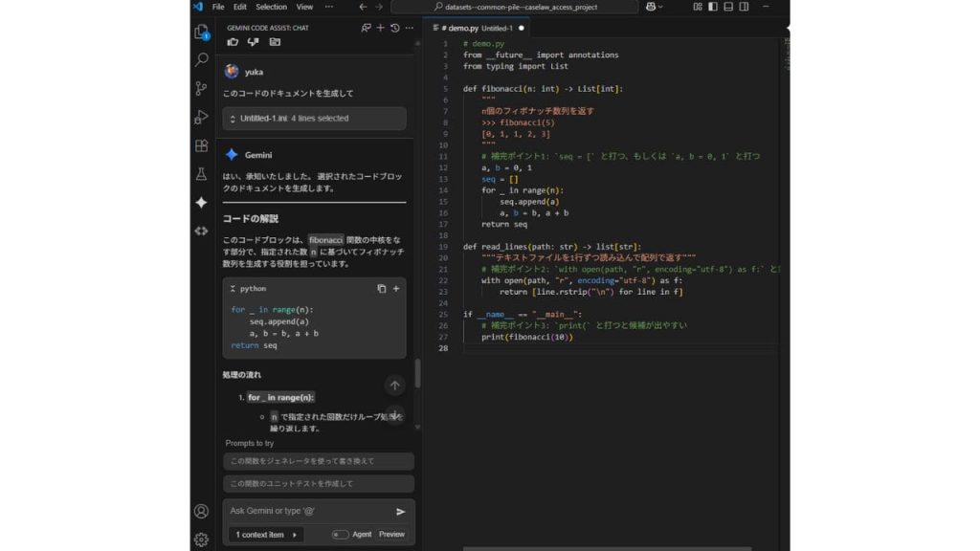
Task: Jump up with the chat up-arrow button
Action: point(394,386)
